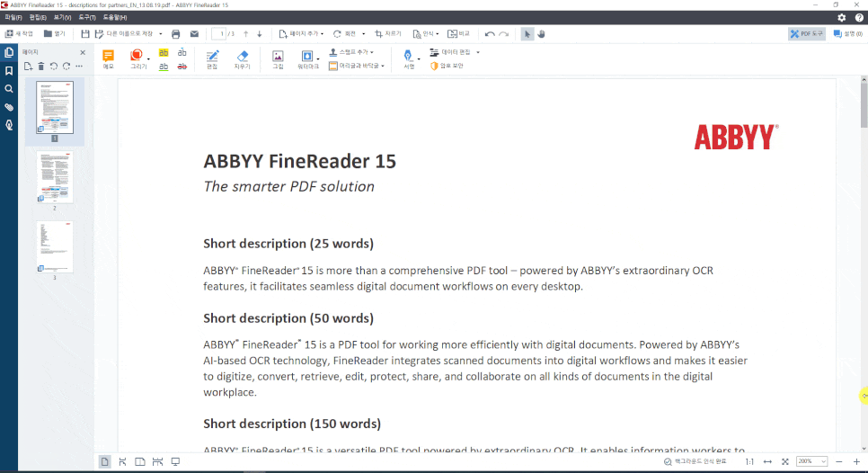Expand the Save As dropdown arrow
The height and width of the screenshot is (473, 868).
point(161,34)
